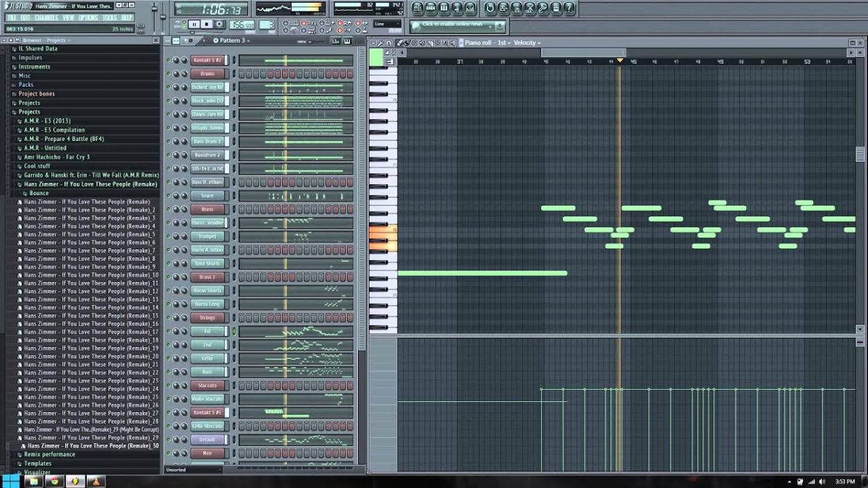This screenshot has width=868, height=488.
Task: Click the Record button in transport
Action: pos(219,25)
